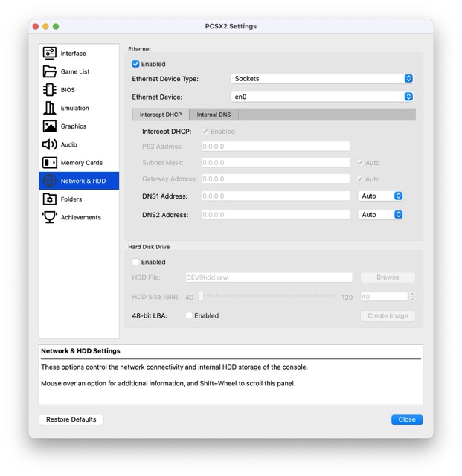Click the DNS2 Address input field
Screen dimensions: 462x476
click(276, 215)
